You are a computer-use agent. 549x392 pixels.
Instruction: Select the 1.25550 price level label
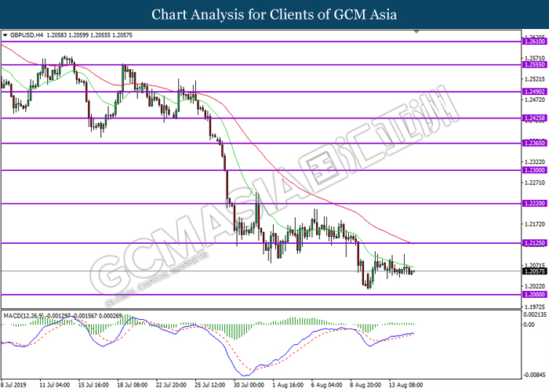point(534,65)
